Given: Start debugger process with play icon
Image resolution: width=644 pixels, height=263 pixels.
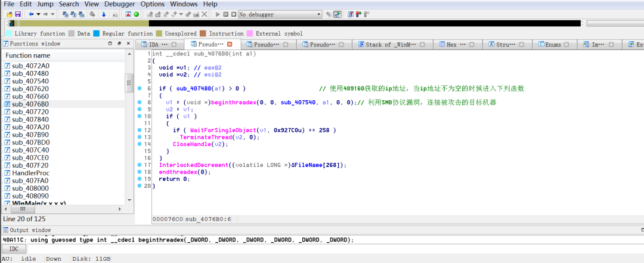Looking at the screenshot, I should [x=218, y=14].
